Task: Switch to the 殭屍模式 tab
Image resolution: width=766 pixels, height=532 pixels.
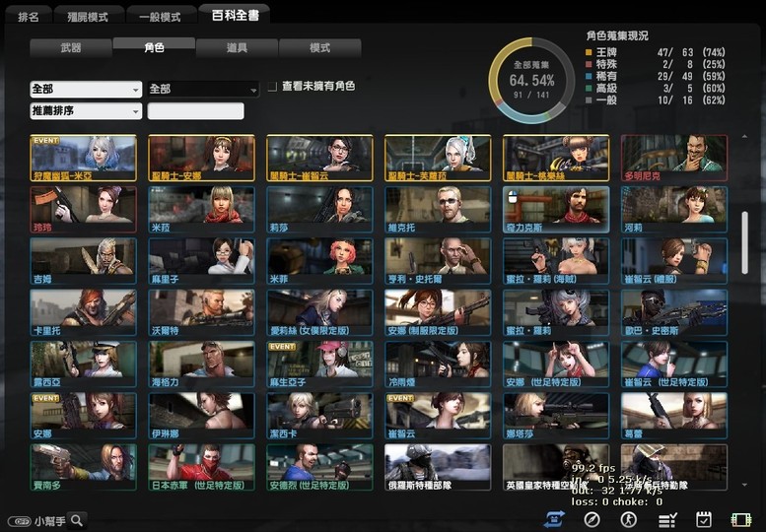Action: tap(88, 17)
